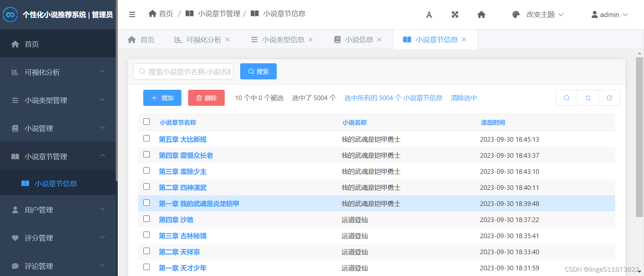Click the chat bubble icon beside 评论管理
The height and width of the screenshot is (276, 644).
[x=15, y=266]
